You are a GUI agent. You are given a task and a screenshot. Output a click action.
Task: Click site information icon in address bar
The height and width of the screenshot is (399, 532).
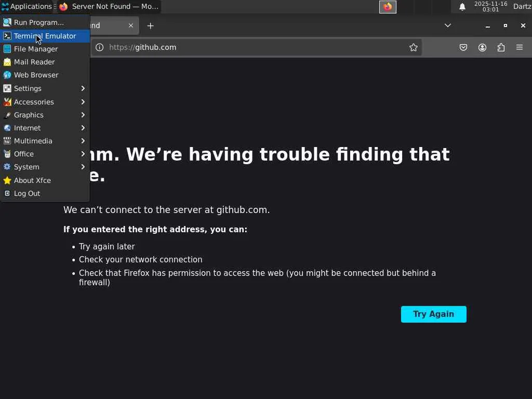point(99,47)
